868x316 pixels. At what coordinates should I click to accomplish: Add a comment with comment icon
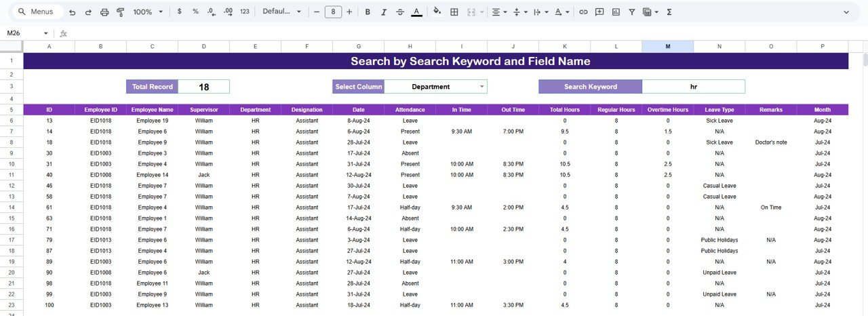coord(599,12)
